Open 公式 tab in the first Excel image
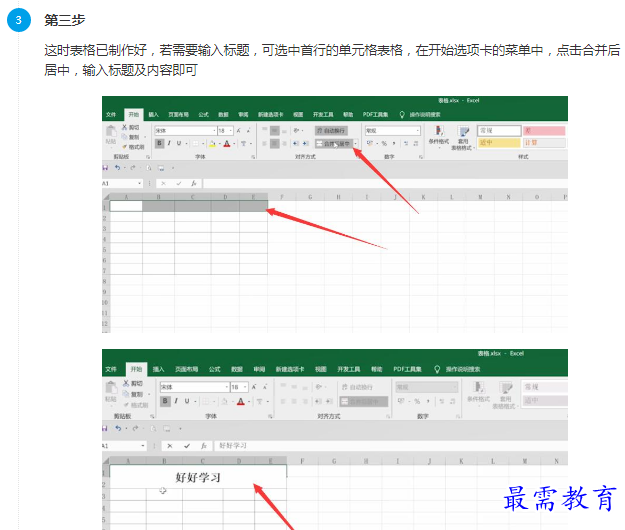The height and width of the screenshot is (530, 625). (x=203, y=115)
